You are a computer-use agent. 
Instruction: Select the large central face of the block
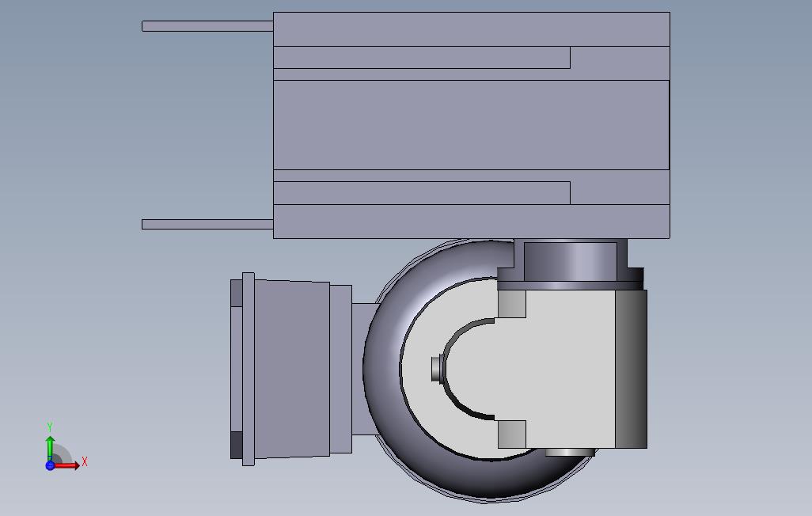[471, 125]
